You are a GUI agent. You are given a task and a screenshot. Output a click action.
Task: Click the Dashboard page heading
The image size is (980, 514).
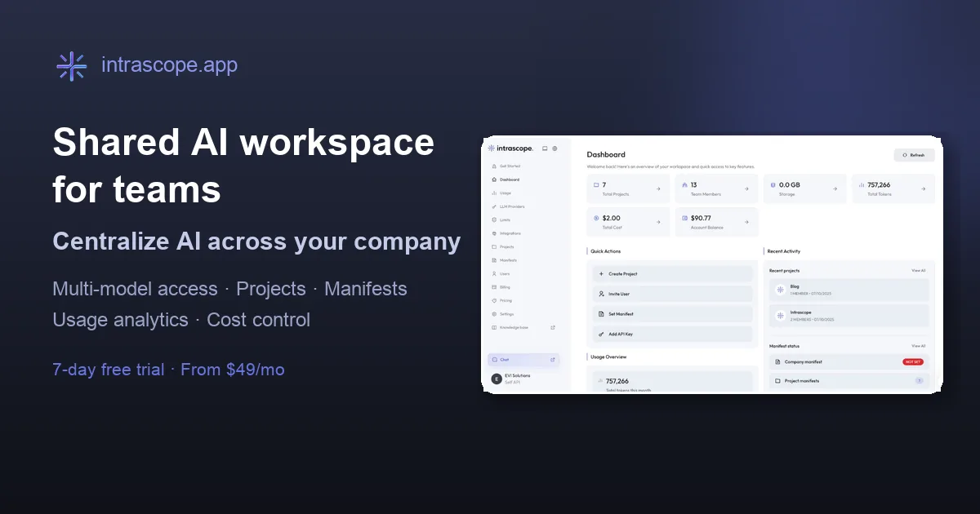coord(606,154)
